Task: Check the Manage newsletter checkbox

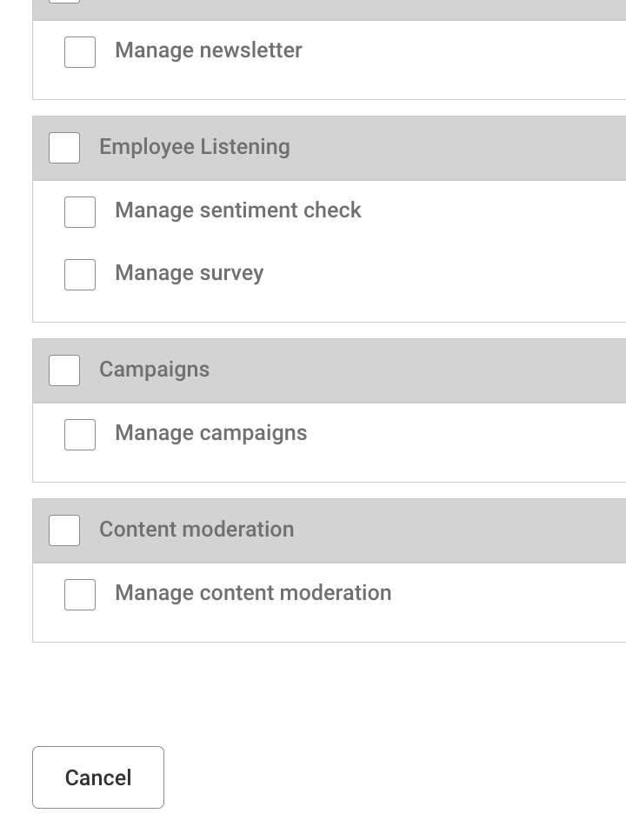Action: point(79,51)
